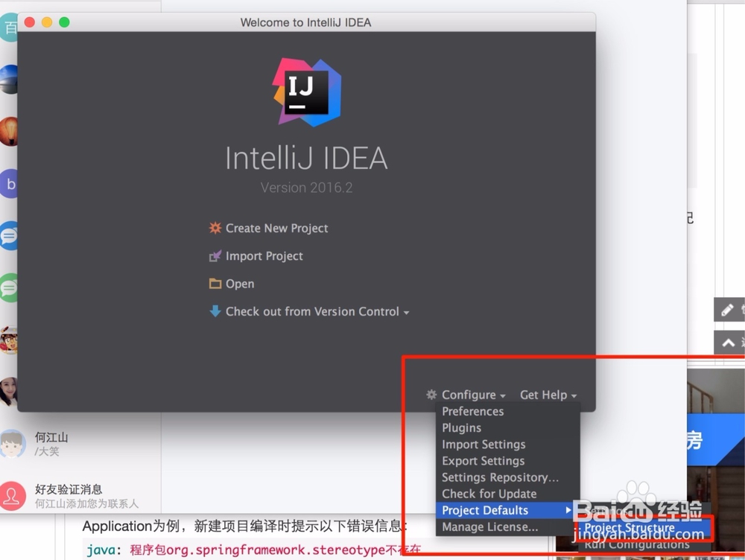Minimize the Welcome window with yellow button

(x=47, y=22)
